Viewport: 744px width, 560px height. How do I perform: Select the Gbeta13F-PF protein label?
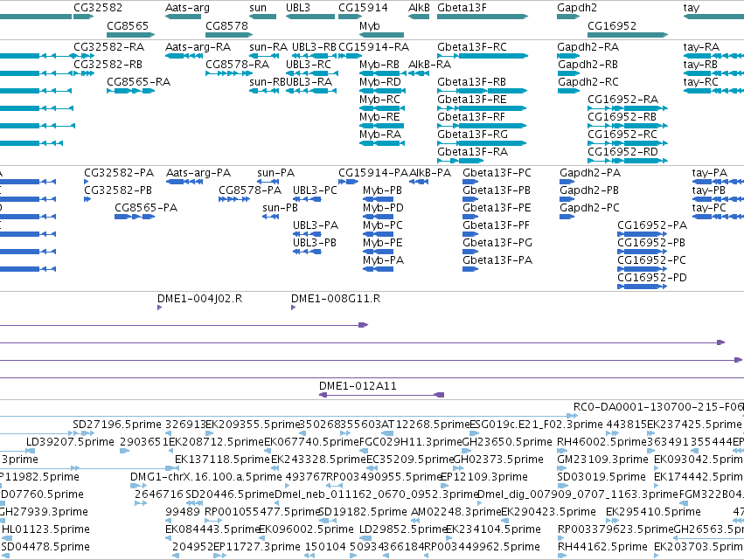click(497, 225)
